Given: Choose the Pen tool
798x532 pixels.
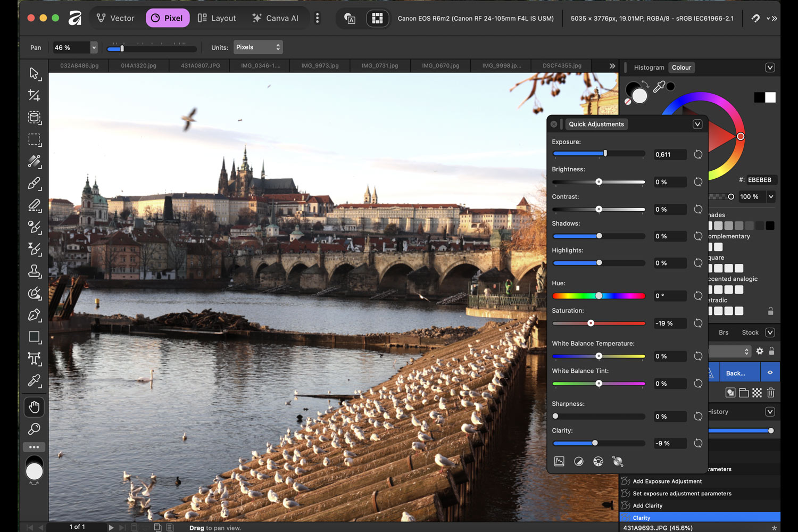Looking at the screenshot, I should [x=34, y=315].
